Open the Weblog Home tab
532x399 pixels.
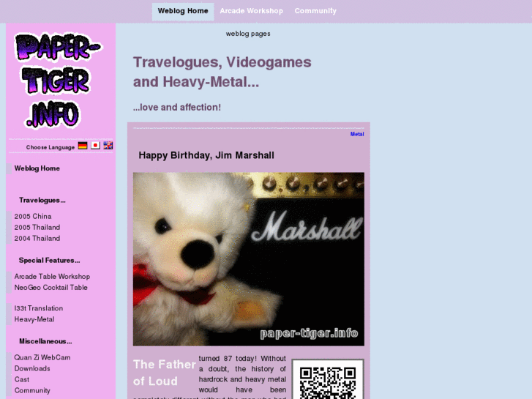pos(183,11)
